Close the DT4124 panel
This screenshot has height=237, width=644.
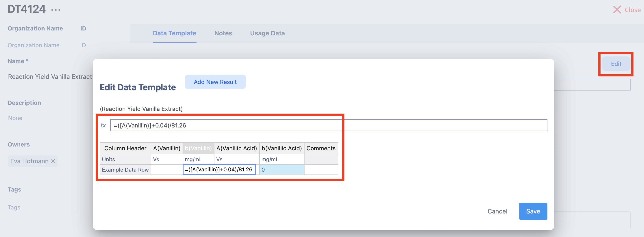click(x=627, y=10)
